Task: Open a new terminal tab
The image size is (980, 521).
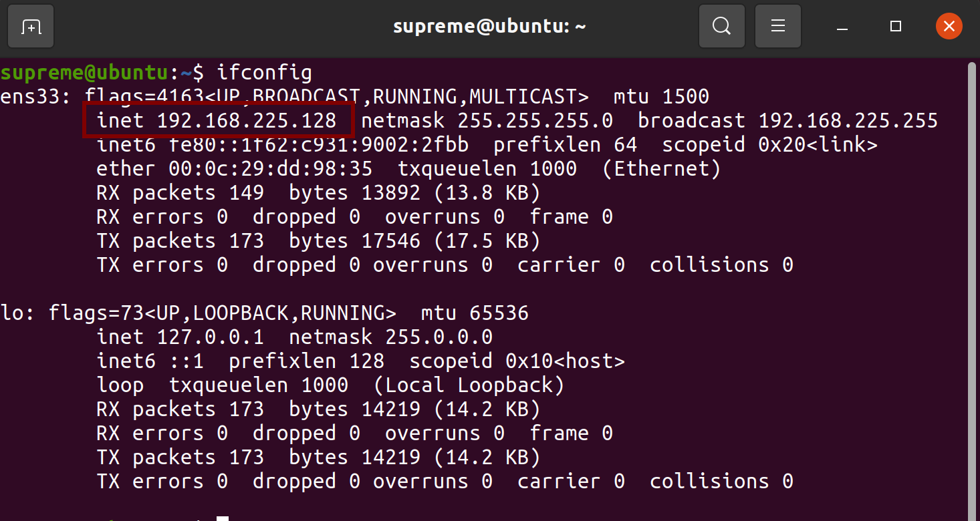Action: (31, 27)
